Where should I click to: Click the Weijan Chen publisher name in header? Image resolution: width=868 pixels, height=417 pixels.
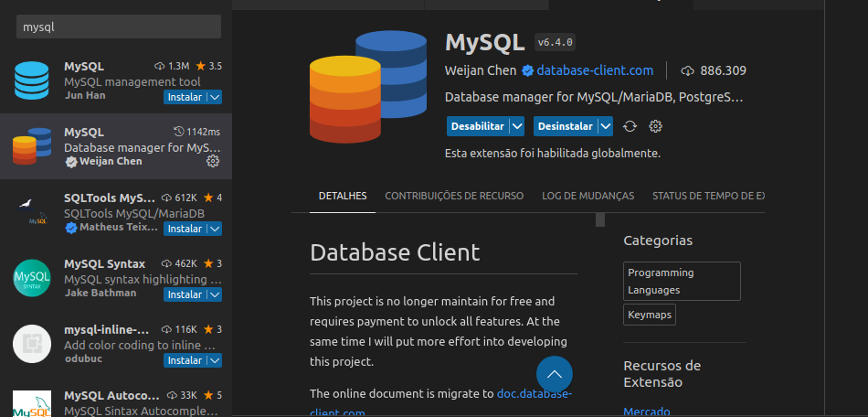[481, 71]
